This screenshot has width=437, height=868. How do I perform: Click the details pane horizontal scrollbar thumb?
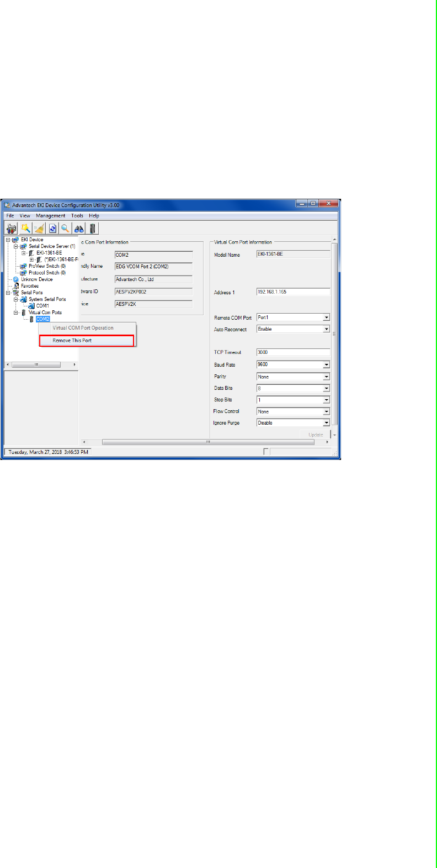tap(209, 442)
